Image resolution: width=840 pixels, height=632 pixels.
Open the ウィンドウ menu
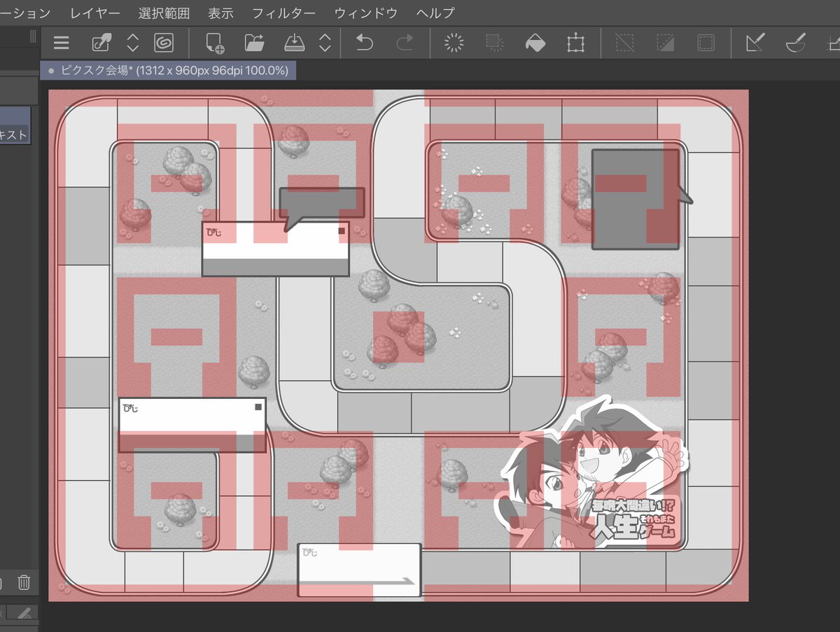(x=366, y=13)
